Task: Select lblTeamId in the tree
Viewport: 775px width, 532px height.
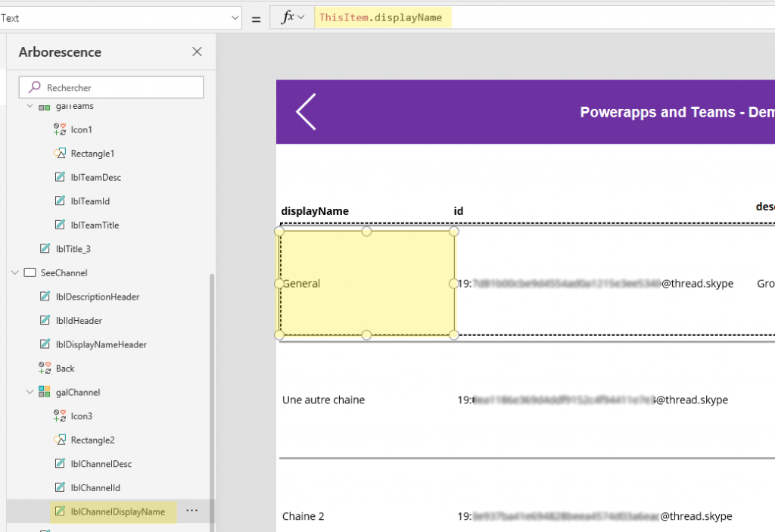Action: (90, 201)
